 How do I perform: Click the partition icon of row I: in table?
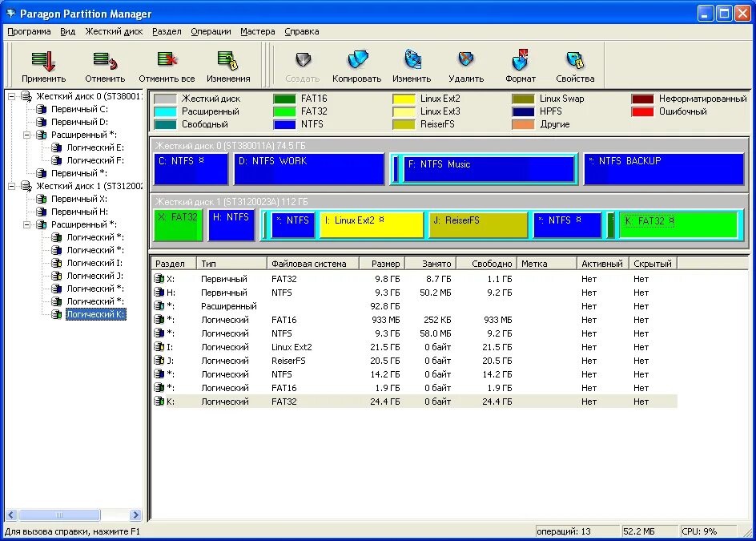pos(159,346)
